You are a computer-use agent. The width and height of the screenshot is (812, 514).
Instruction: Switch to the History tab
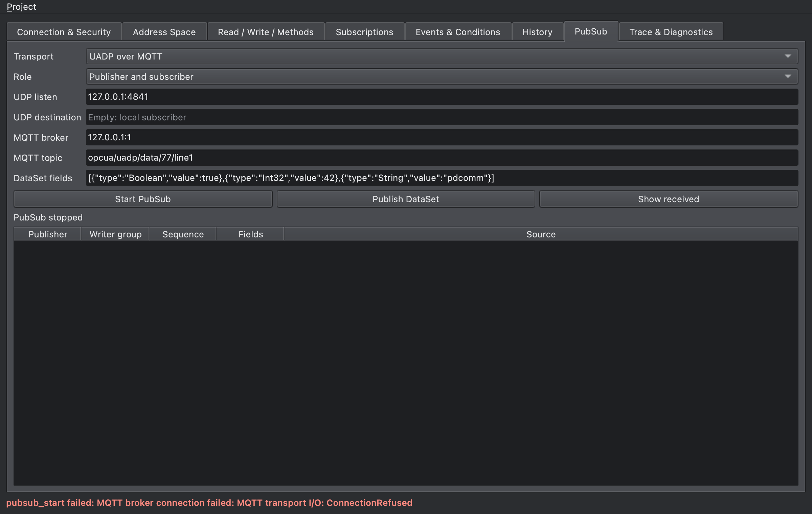coord(538,32)
